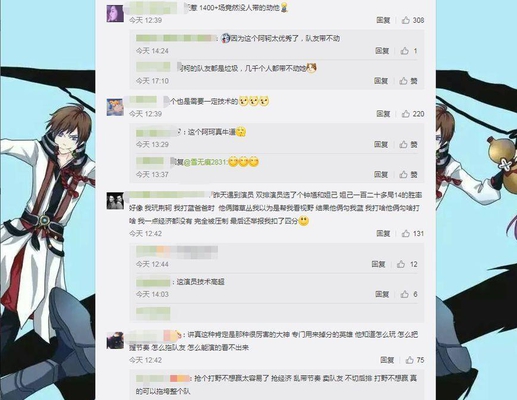Click 回复 on the 14:03 sub-comment
517x400 pixels.
[382, 294]
